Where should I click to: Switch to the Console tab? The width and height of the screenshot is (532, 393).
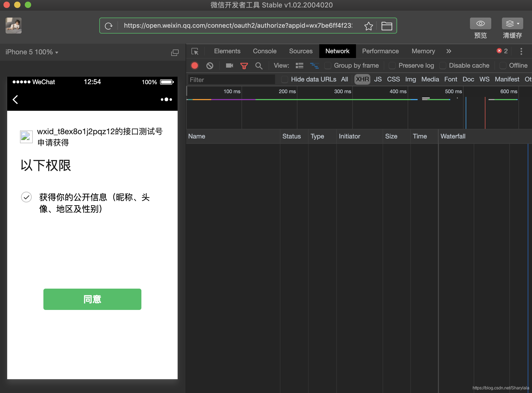point(264,51)
